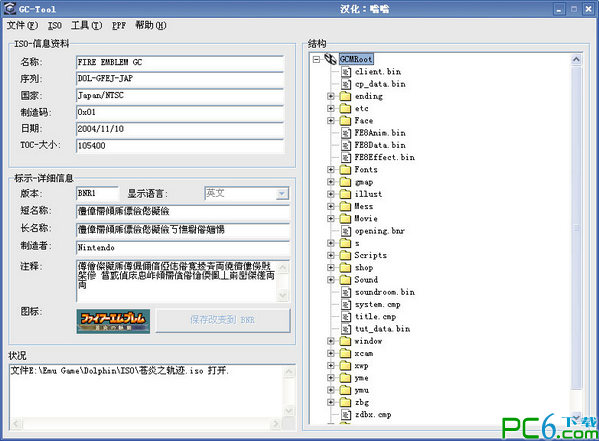Screen dimensions: 599x441
Task: Click the 长名称 text field
Action: tap(183, 230)
